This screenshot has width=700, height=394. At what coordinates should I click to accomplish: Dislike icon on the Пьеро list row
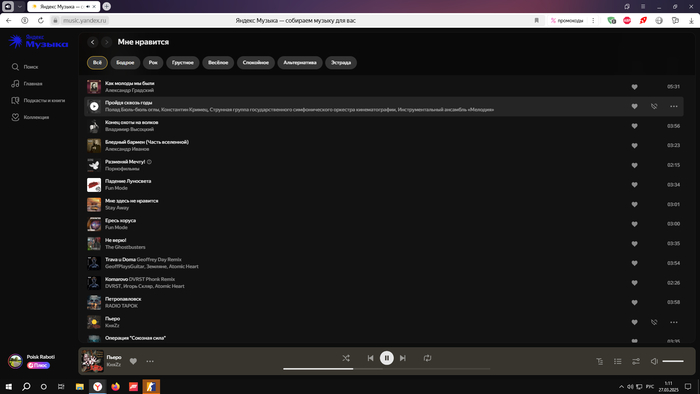coord(654,322)
